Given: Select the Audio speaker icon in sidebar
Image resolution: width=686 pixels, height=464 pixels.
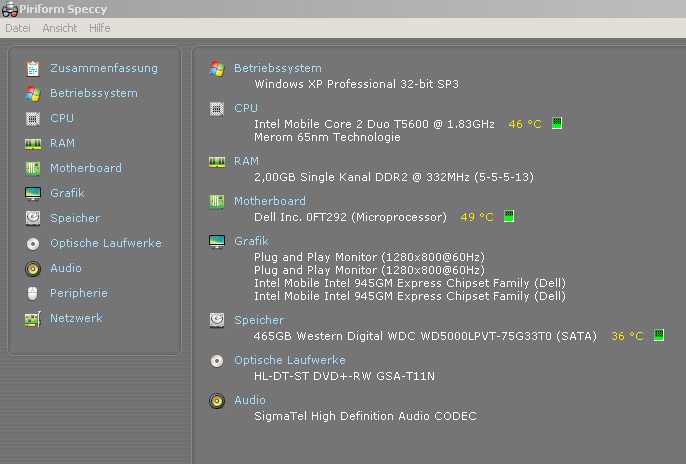Looking at the screenshot, I should pyautogui.click(x=33, y=269).
